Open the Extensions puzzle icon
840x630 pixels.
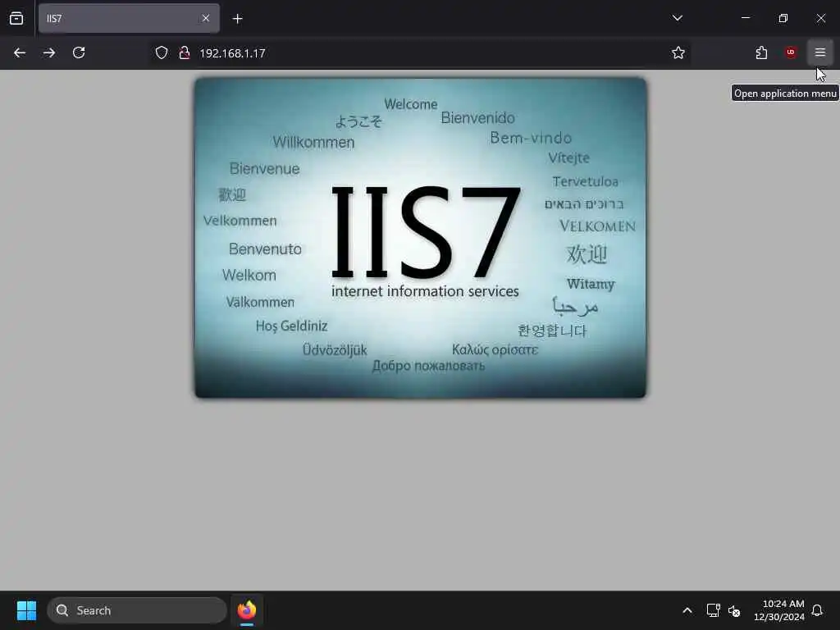click(x=761, y=52)
